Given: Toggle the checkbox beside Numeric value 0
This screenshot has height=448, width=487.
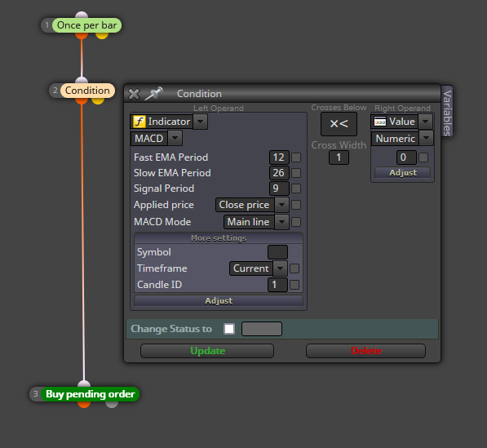Looking at the screenshot, I should click(423, 157).
